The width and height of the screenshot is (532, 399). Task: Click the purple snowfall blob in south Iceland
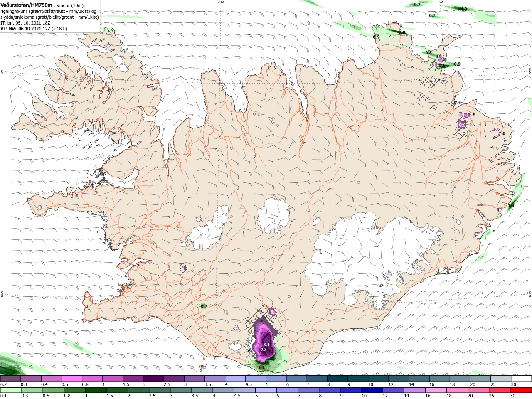265,339
